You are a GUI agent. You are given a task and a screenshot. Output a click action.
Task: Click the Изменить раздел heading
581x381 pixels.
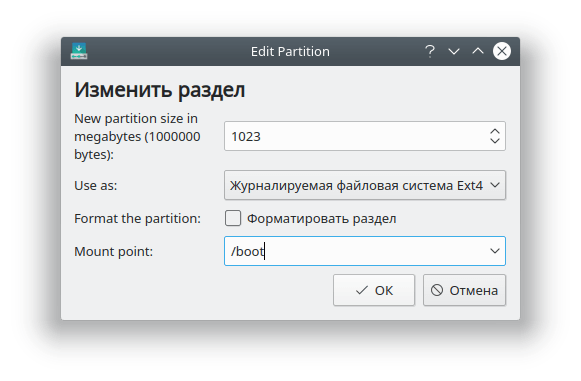click(x=160, y=90)
